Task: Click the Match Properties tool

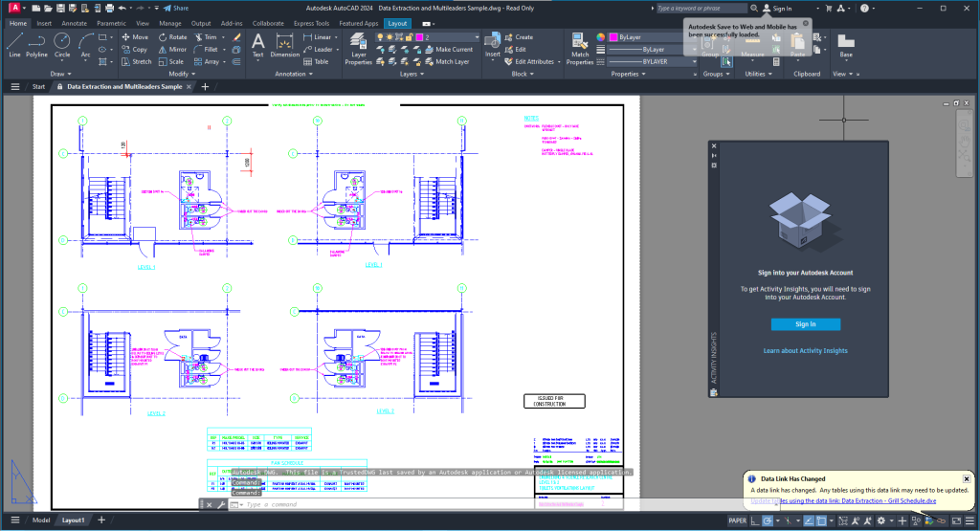Action: tap(579, 49)
